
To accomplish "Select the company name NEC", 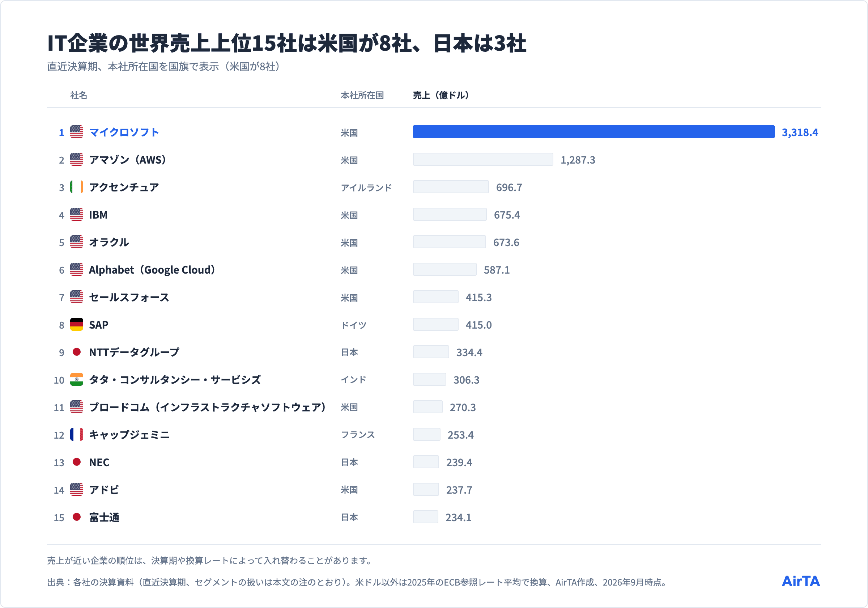I will click(x=99, y=463).
